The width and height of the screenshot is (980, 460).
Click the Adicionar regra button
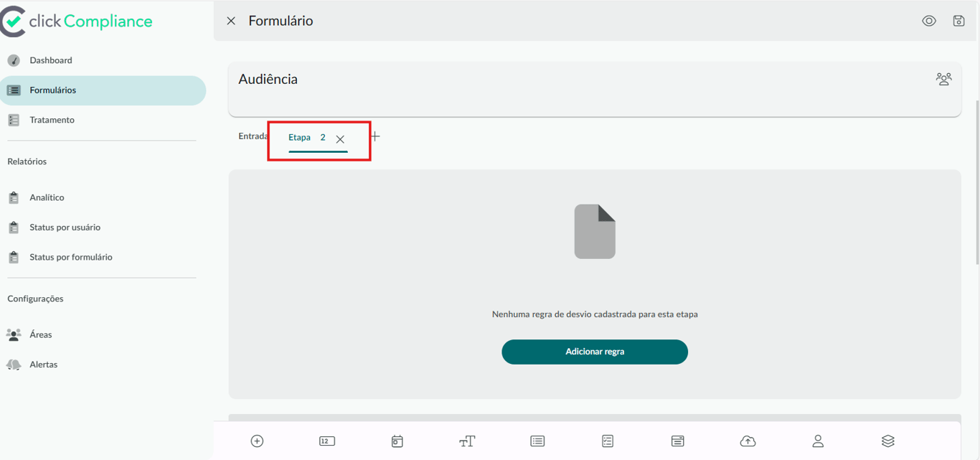(x=595, y=352)
